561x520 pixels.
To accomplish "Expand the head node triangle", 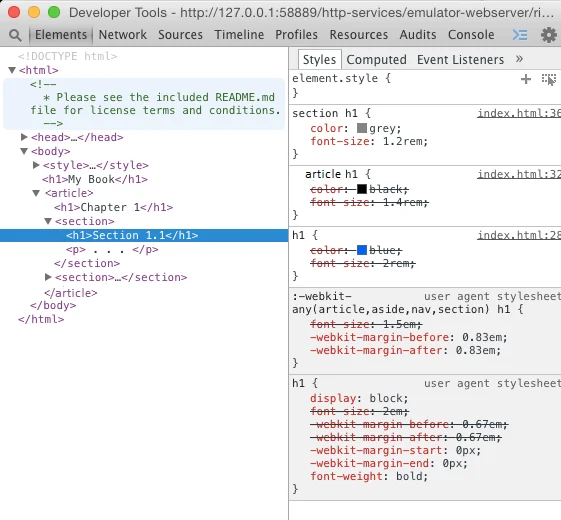I will pos(24,137).
